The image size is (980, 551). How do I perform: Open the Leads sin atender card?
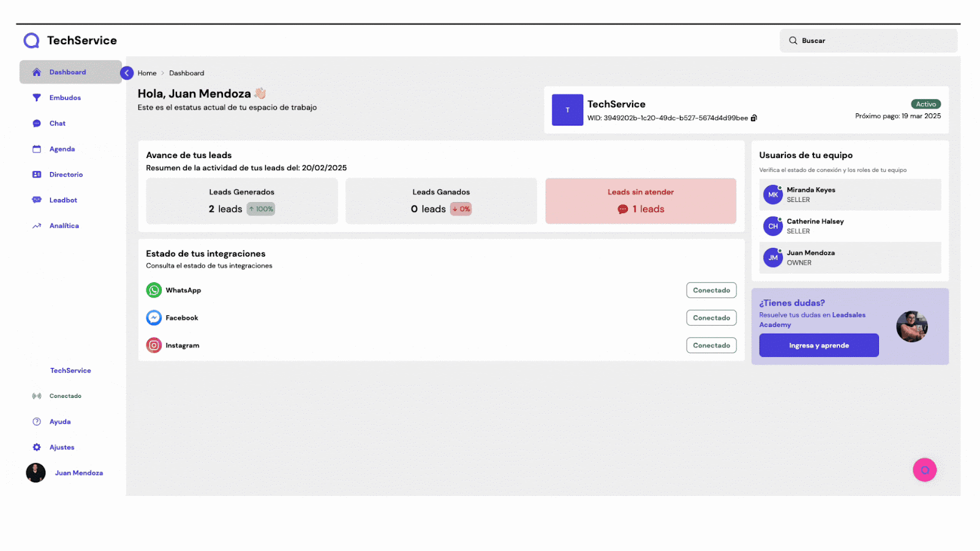[x=640, y=201]
